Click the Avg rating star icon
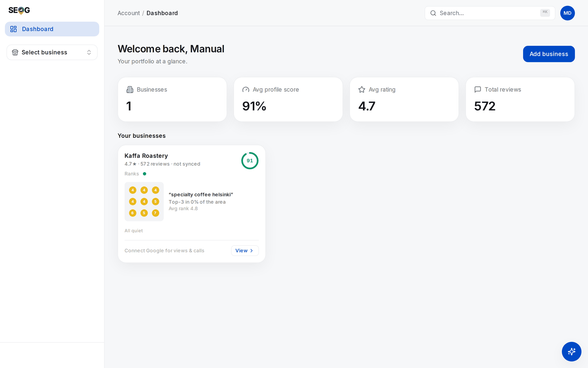Screen dimensions: 588x368 pyautogui.click(x=362, y=90)
